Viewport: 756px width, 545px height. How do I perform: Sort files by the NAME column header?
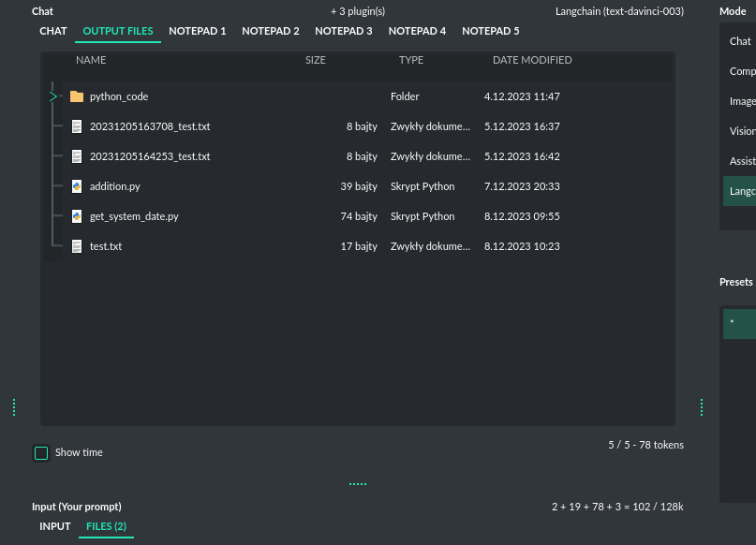coord(91,59)
